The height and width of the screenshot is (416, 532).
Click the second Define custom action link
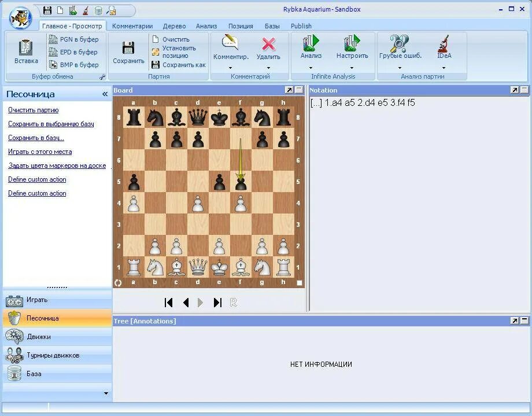pos(37,193)
